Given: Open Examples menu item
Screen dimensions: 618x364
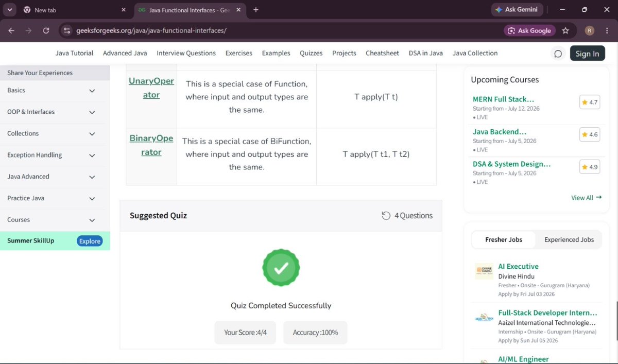Looking at the screenshot, I should 276,53.
